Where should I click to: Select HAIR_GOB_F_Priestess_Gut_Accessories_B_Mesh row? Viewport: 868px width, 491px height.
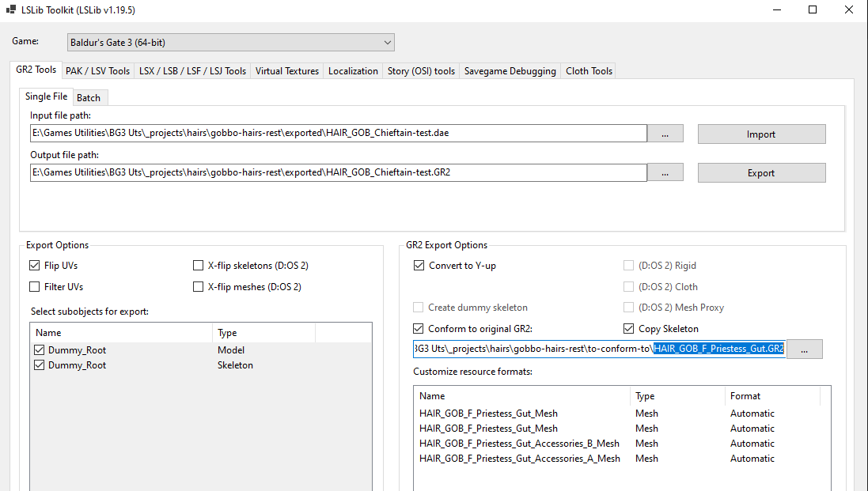tap(519, 444)
